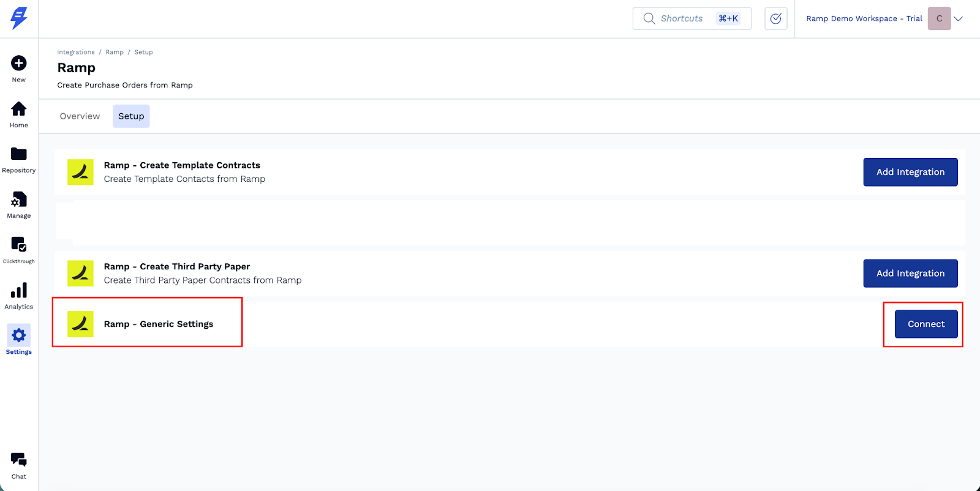The image size is (980, 491).
Task: Click Create Third Party Paper Contracts description
Action: point(203,280)
